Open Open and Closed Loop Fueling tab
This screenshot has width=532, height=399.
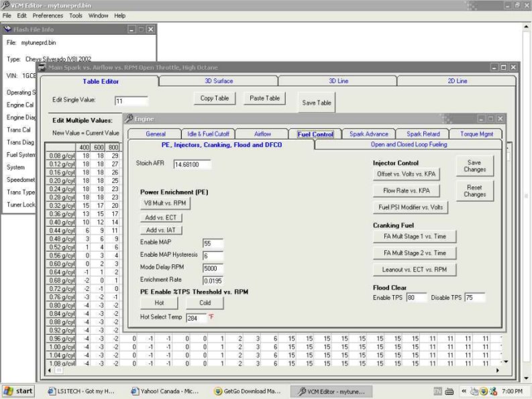[x=409, y=144]
